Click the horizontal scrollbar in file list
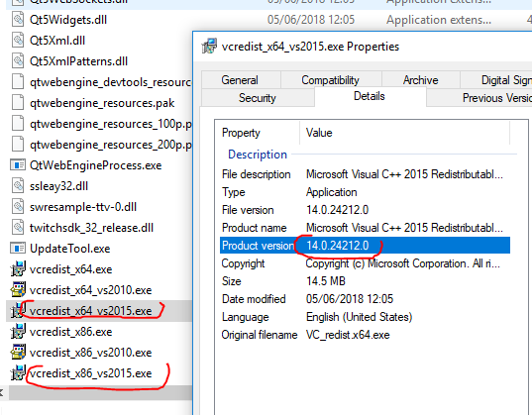This screenshot has width=532, height=416. 100,393
